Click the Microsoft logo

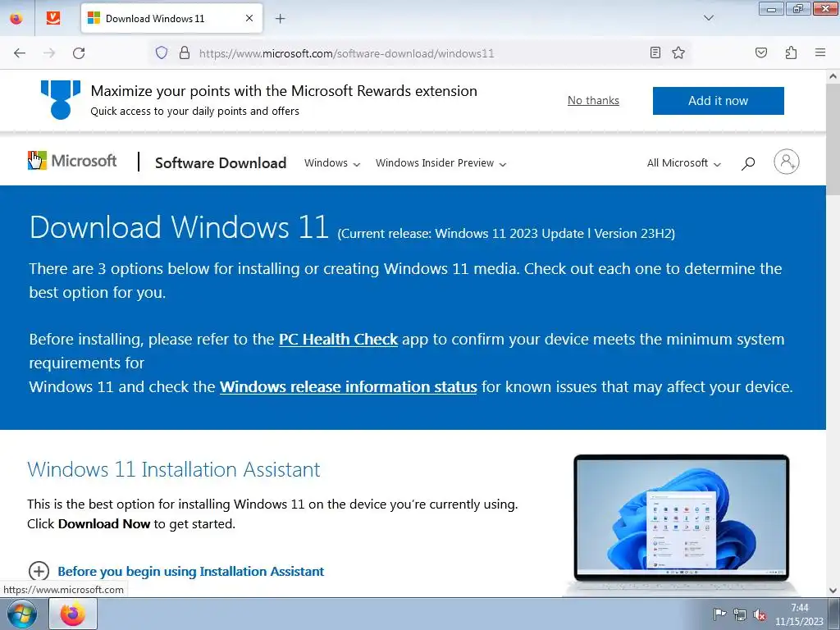pyautogui.click(x=72, y=161)
